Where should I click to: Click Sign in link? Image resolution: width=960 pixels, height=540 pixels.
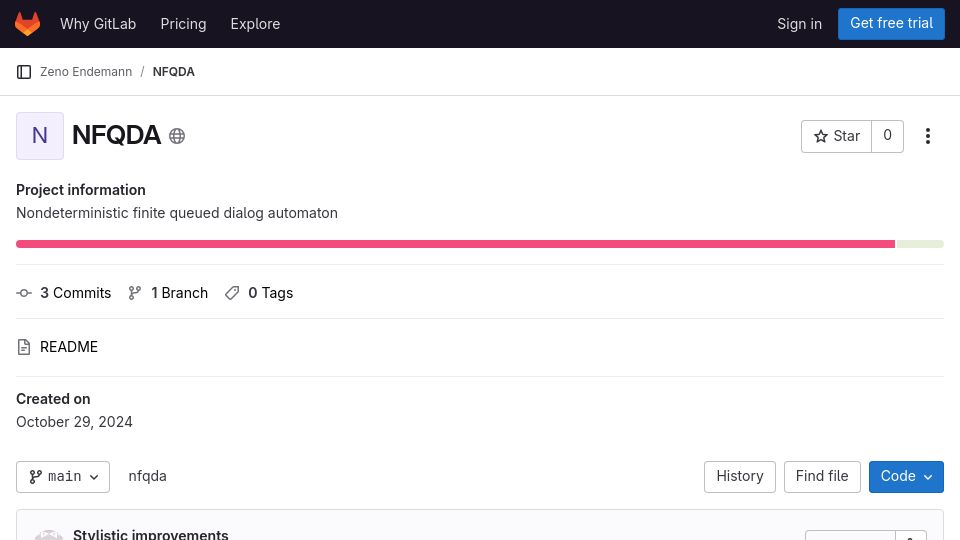799,24
